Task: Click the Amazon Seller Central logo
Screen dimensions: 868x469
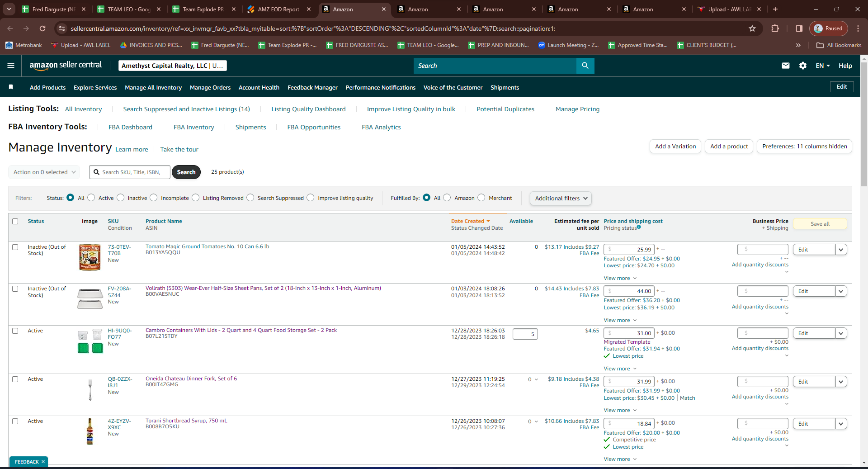Action: coord(66,65)
